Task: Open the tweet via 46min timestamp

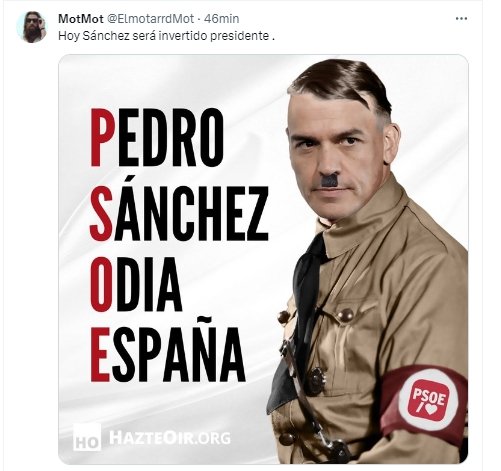Action: click(221, 19)
